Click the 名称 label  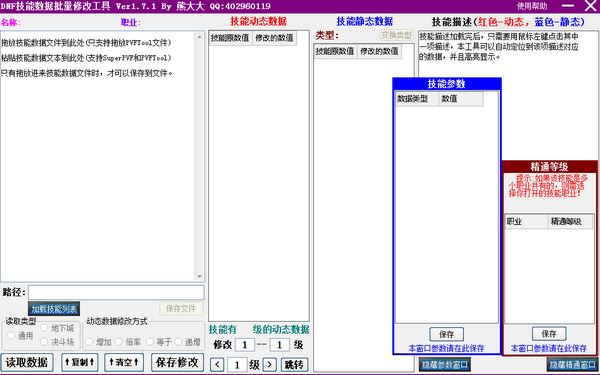(x=10, y=22)
